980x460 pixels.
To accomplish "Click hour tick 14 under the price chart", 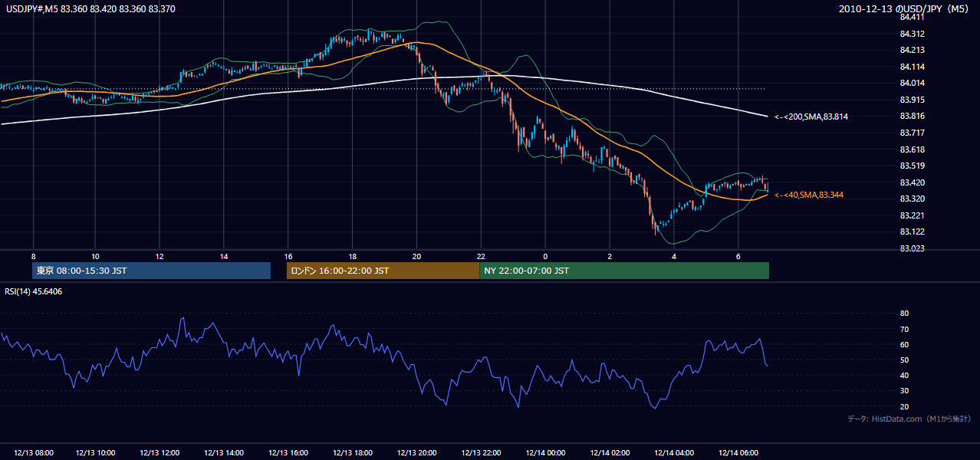I will 223,256.
